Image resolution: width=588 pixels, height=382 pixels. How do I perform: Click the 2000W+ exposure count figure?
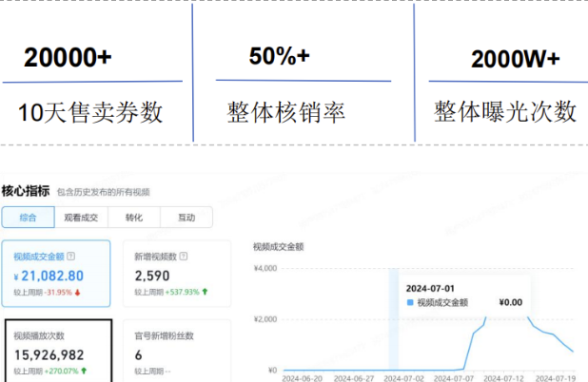(515, 59)
